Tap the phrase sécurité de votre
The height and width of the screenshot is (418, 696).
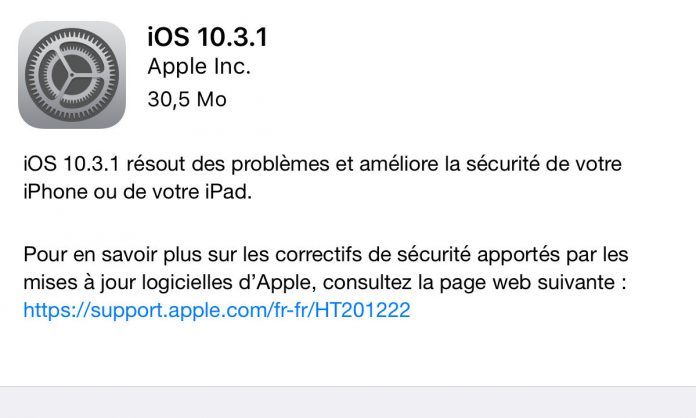click(x=544, y=164)
